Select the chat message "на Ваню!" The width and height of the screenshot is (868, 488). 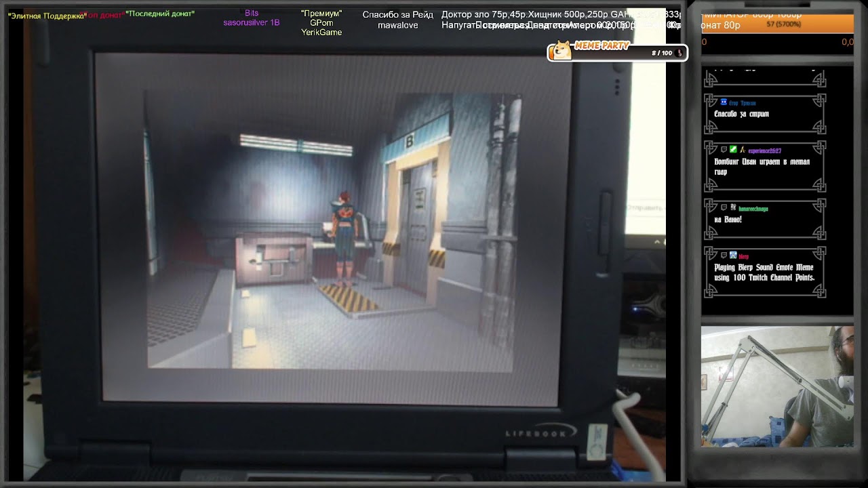[x=728, y=220]
